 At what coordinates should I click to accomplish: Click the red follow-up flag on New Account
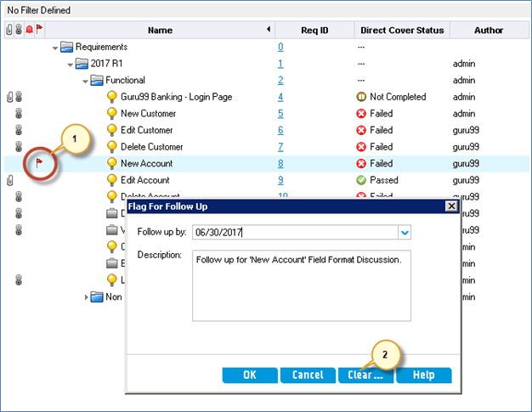coord(37,161)
